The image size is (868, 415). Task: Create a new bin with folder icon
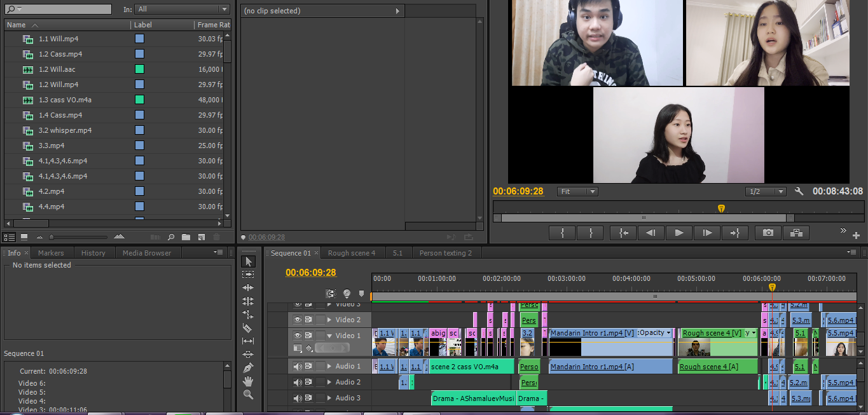[186, 237]
